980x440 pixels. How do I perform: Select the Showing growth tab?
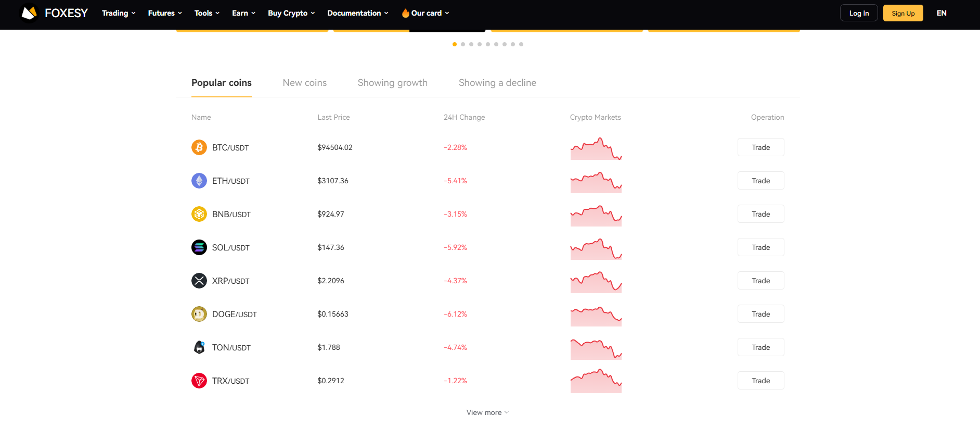392,83
